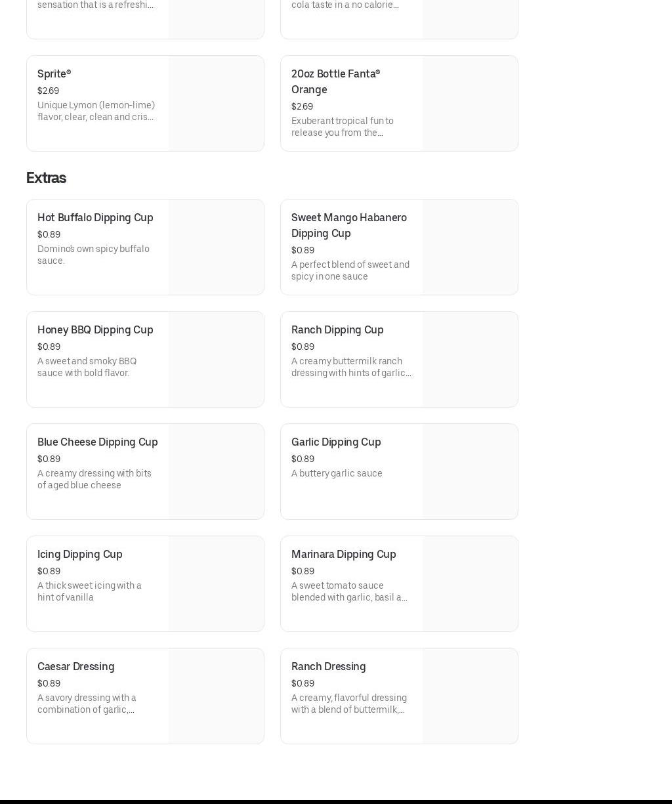This screenshot has height=804, width=672.
Task: Click the Honey BBQ Dipping Cup image placeholder
Action: click(216, 360)
